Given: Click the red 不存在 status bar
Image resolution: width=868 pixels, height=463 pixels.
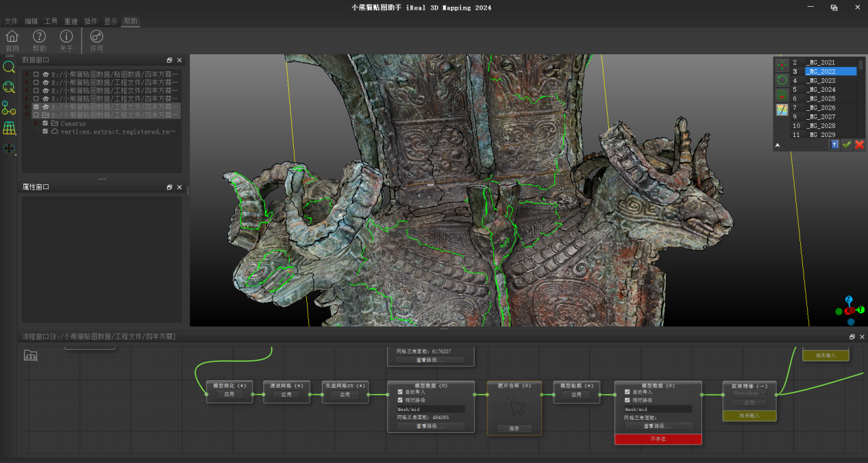Looking at the screenshot, I should pyautogui.click(x=658, y=439).
